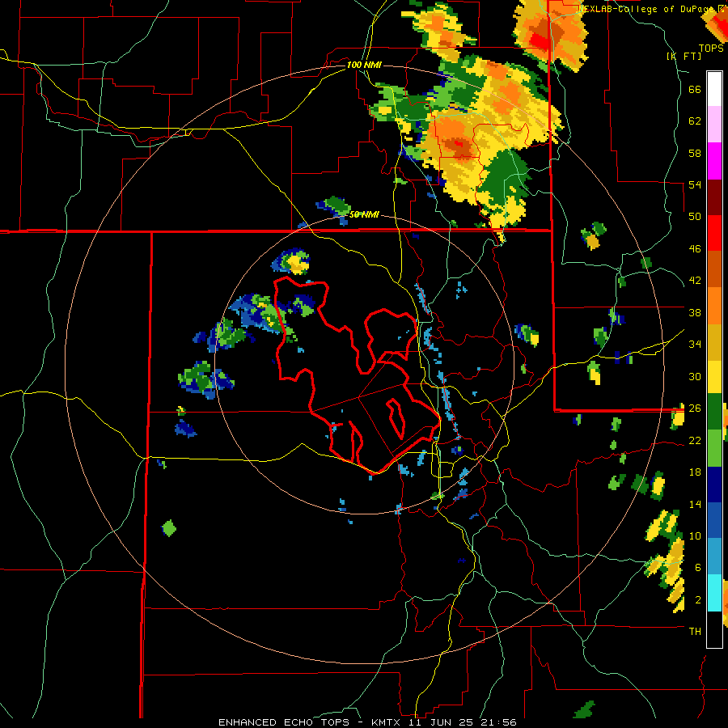Click the yellow legend swatch near 30

[714, 377]
